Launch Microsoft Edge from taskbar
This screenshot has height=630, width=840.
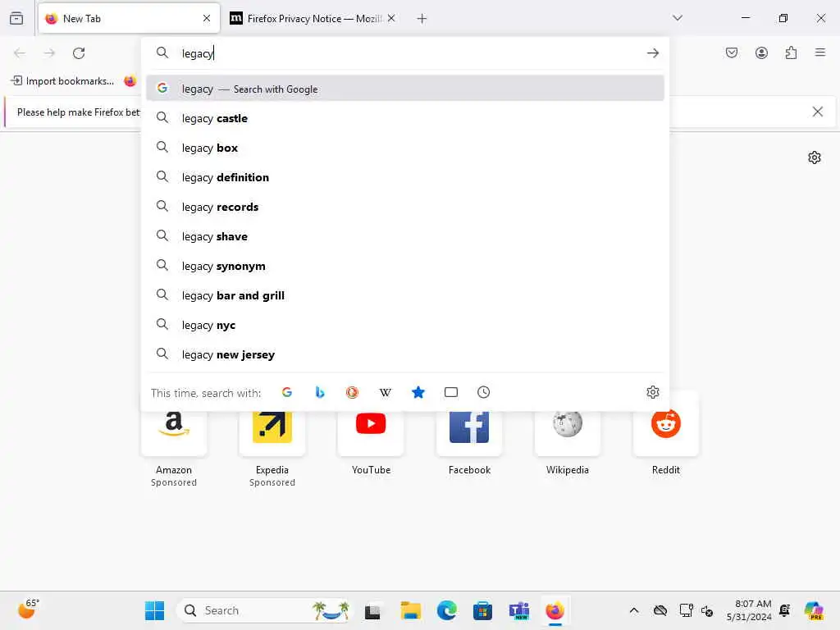click(446, 610)
